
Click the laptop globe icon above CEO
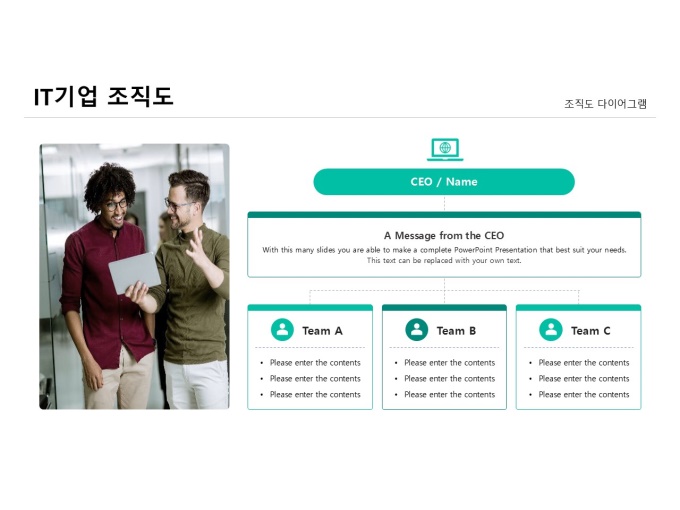[x=445, y=150]
